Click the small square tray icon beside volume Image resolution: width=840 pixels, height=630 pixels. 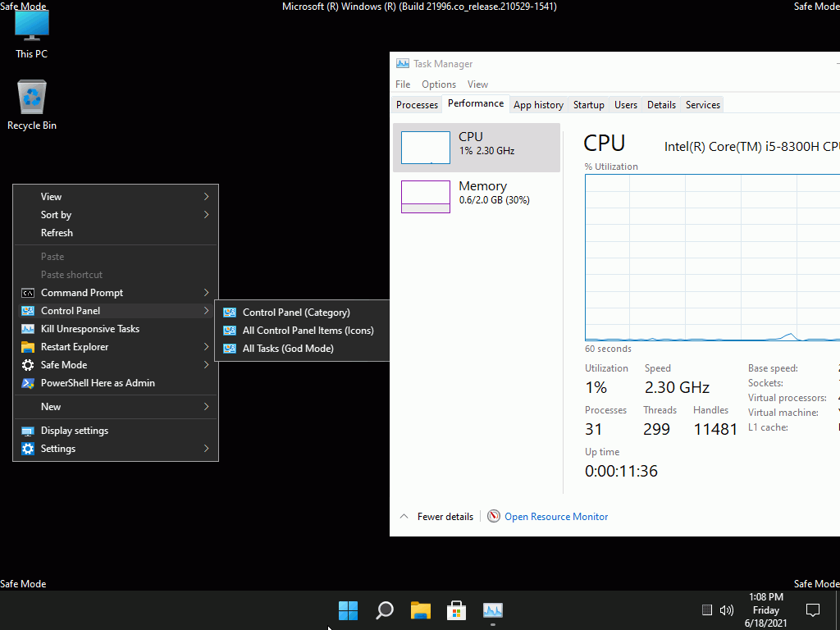(707, 610)
